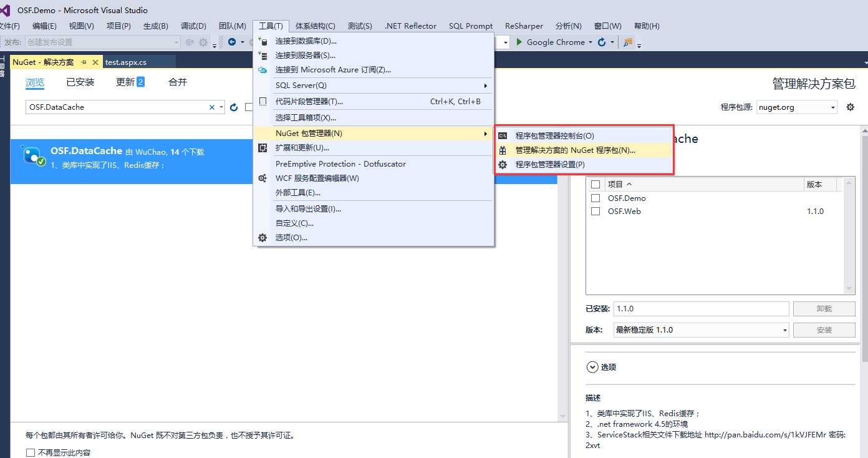This screenshot has height=458, width=868.
Task: Click the 已安装 1.1.0 version field
Action: 702,308
